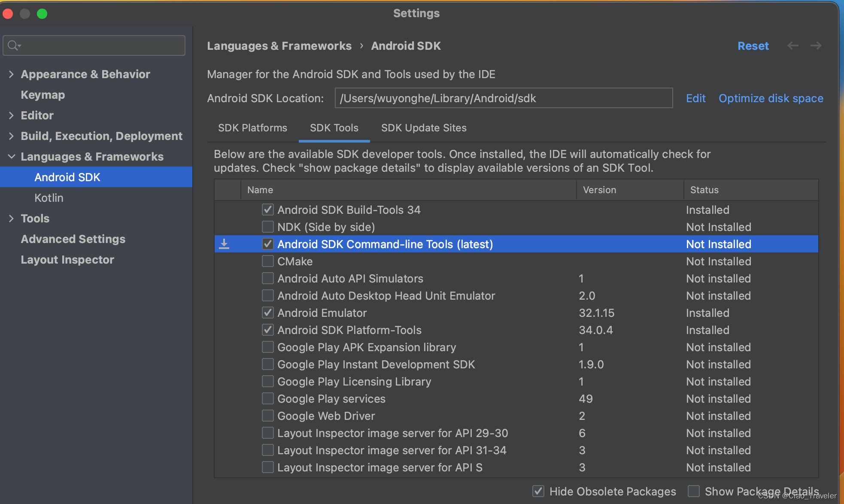Image resolution: width=844 pixels, height=504 pixels.
Task: Click the search magnifier icon
Action: 13,45
